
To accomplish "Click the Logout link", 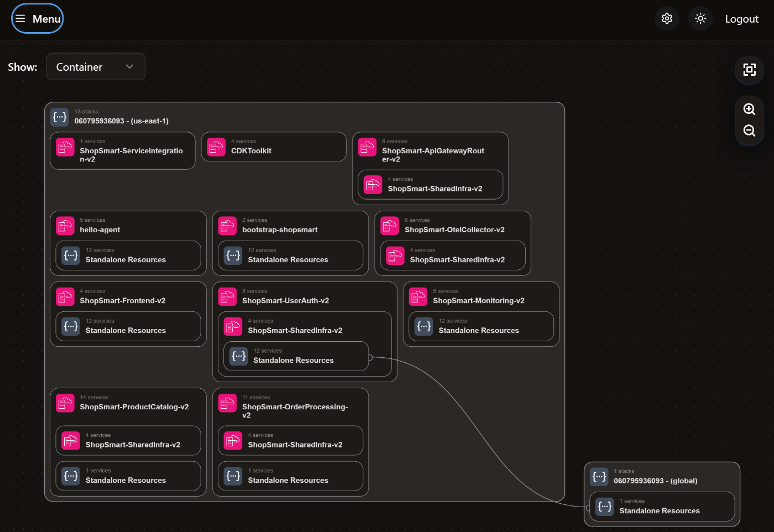I will pos(741,19).
